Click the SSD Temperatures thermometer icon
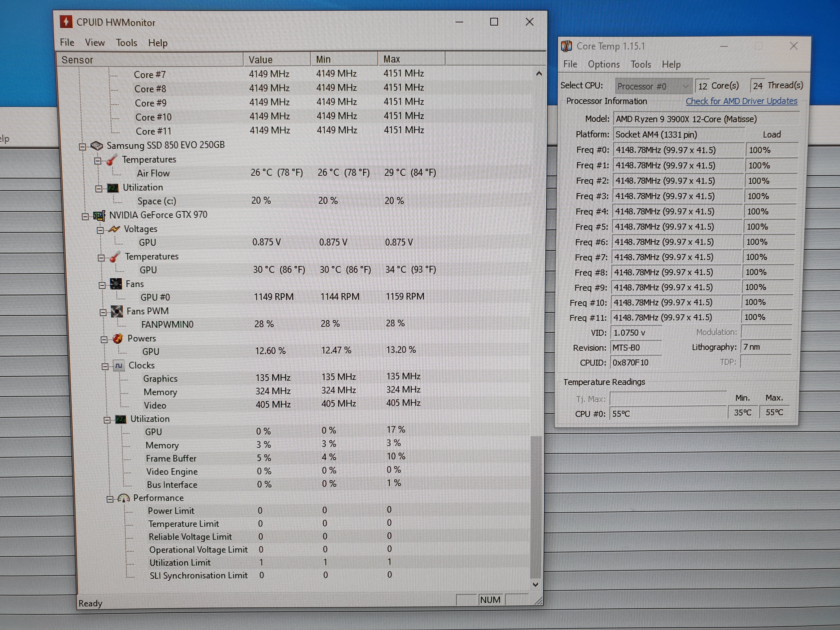Screen dimensions: 840x630 pos(111,160)
